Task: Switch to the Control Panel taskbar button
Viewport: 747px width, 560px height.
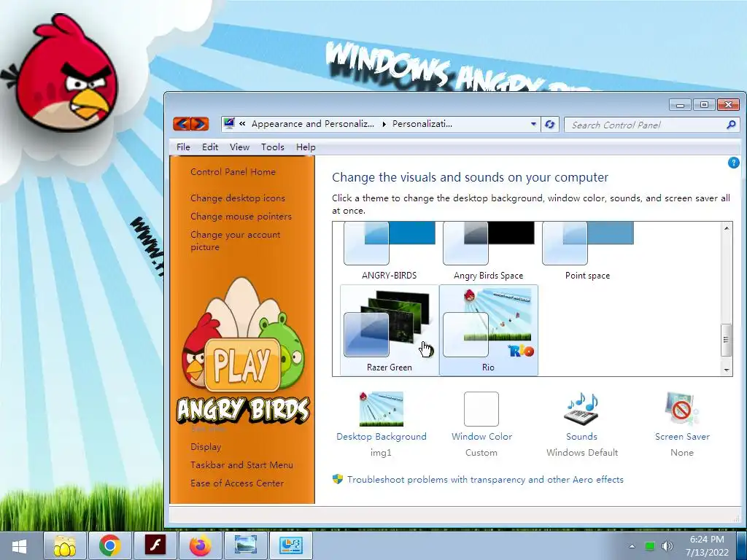Action: coord(291,545)
